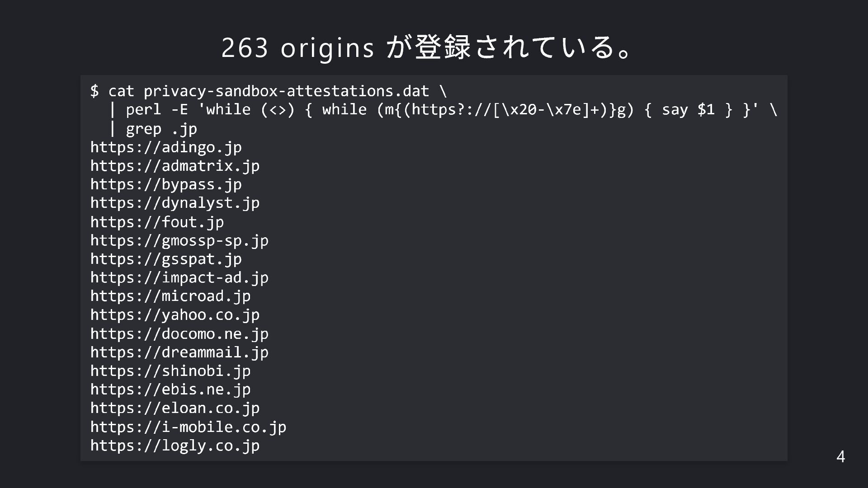This screenshot has width=868, height=488.
Task: Click the https://microad.jp URL
Action: pos(170,296)
